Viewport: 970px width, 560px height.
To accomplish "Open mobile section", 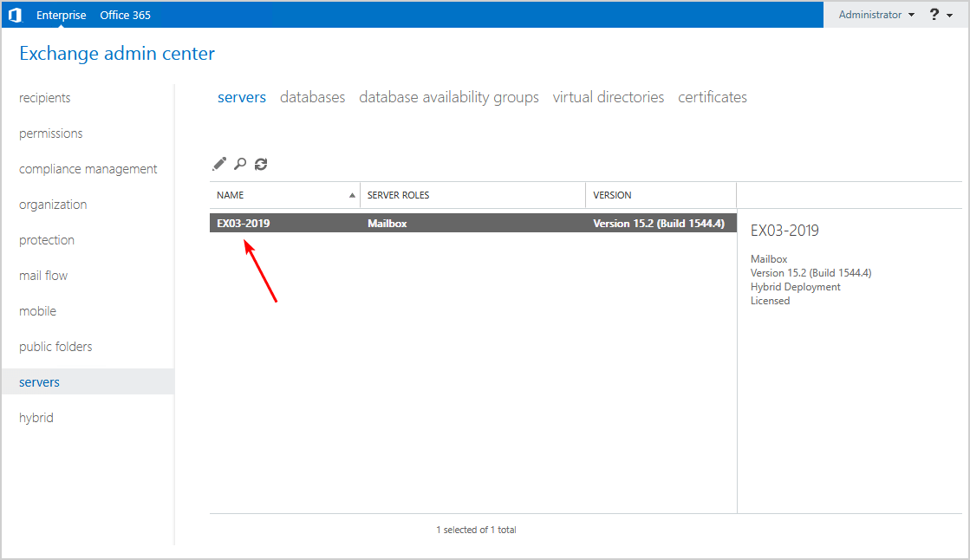I will pyautogui.click(x=38, y=311).
